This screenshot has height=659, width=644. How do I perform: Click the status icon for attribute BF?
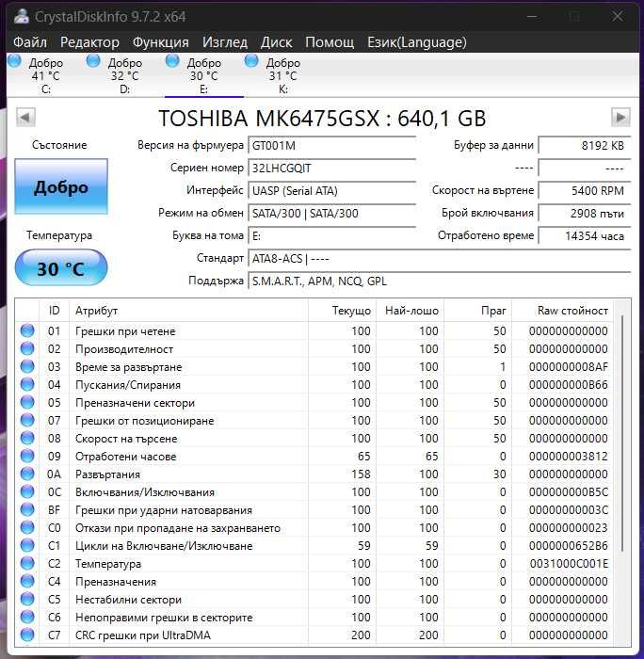(27, 509)
